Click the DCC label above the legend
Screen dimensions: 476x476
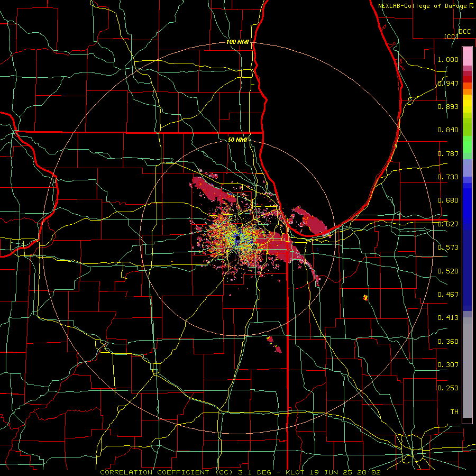(465, 32)
